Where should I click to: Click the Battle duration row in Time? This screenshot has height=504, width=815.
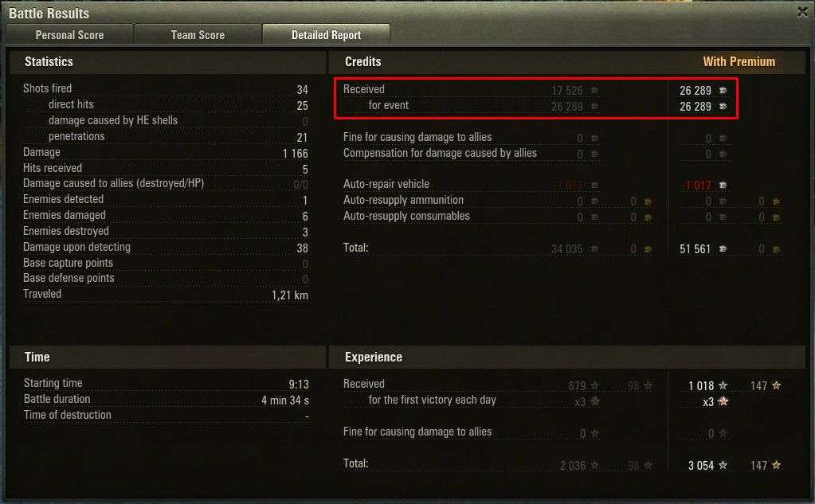167,400
